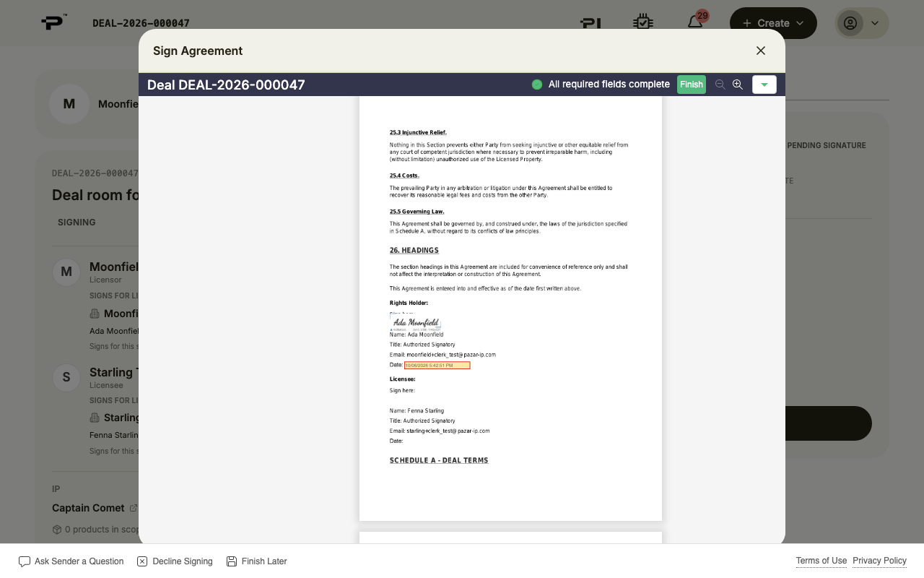Image resolution: width=924 pixels, height=578 pixels.
Task: Expand the Create dropdown button
Action: click(773, 23)
